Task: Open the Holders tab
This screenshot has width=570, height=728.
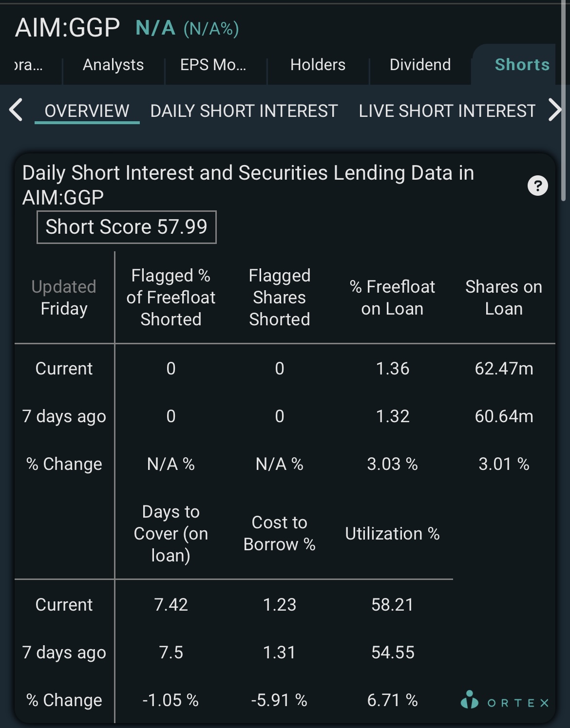Action: pos(318,65)
